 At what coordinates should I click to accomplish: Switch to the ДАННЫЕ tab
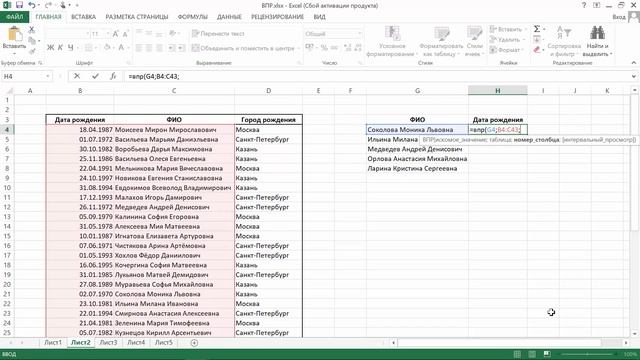point(229,17)
